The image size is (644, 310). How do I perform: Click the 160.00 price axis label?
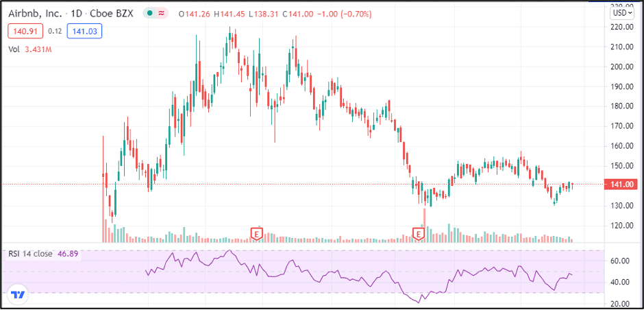click(622, 146)
